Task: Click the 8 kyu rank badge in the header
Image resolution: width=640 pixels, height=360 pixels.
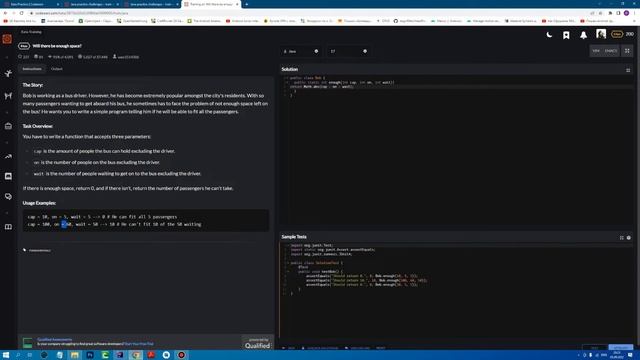Action: [617, 34]
